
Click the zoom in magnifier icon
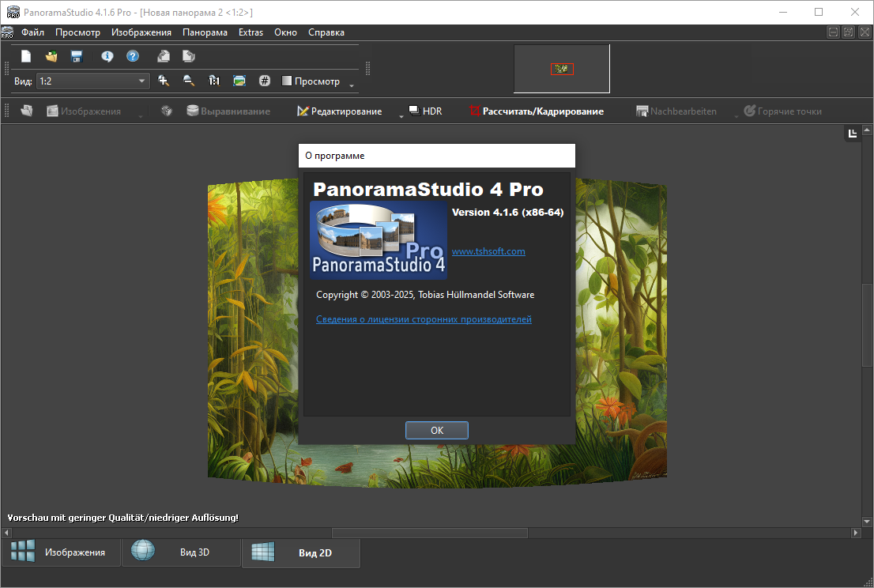point(164,81)
